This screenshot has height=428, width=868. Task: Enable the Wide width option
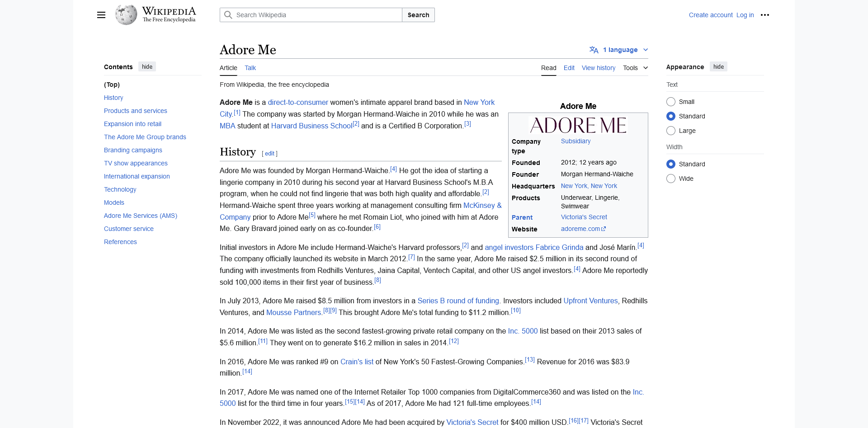671,179
